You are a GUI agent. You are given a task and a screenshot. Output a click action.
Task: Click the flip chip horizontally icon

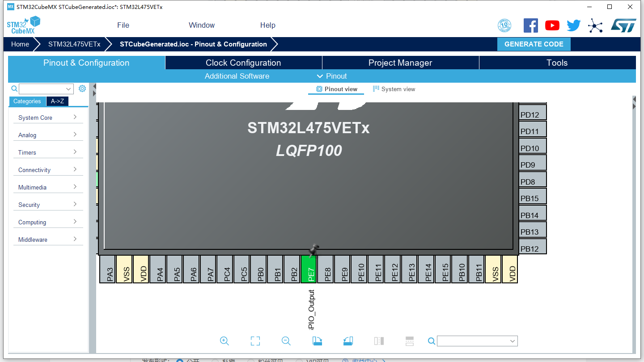379,341
